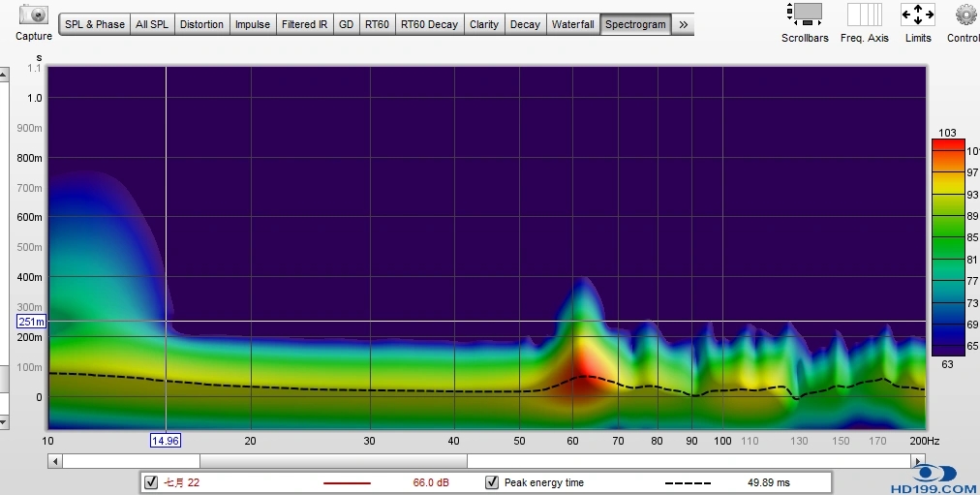Uncheck the 七月 22 measurement trace checkbox

(x=150, y=482)
